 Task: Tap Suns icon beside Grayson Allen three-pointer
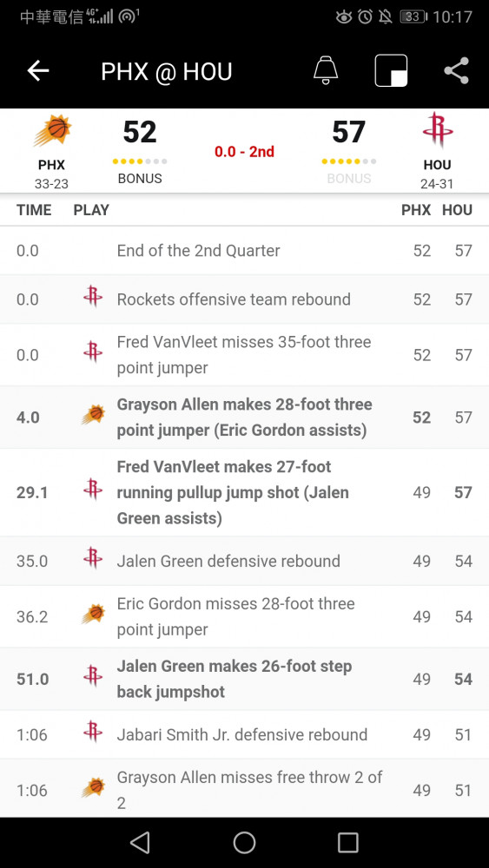click(x=92, y=415)
